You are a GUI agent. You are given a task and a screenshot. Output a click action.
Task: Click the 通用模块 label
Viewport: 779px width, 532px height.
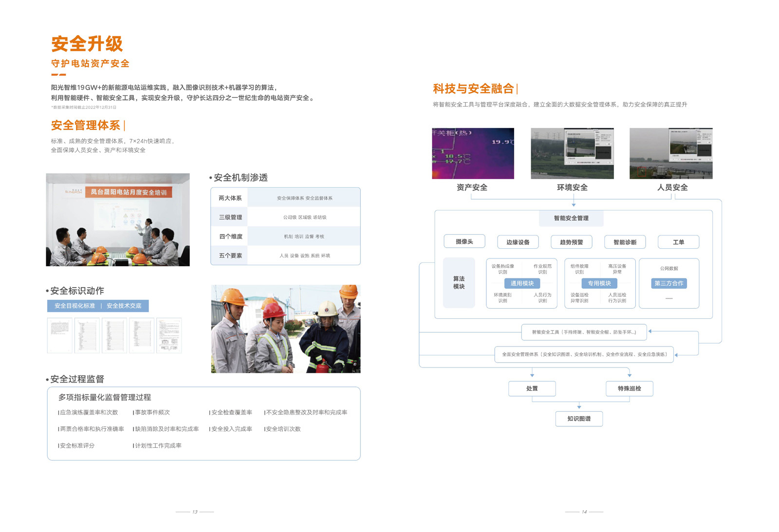[522, 283]
